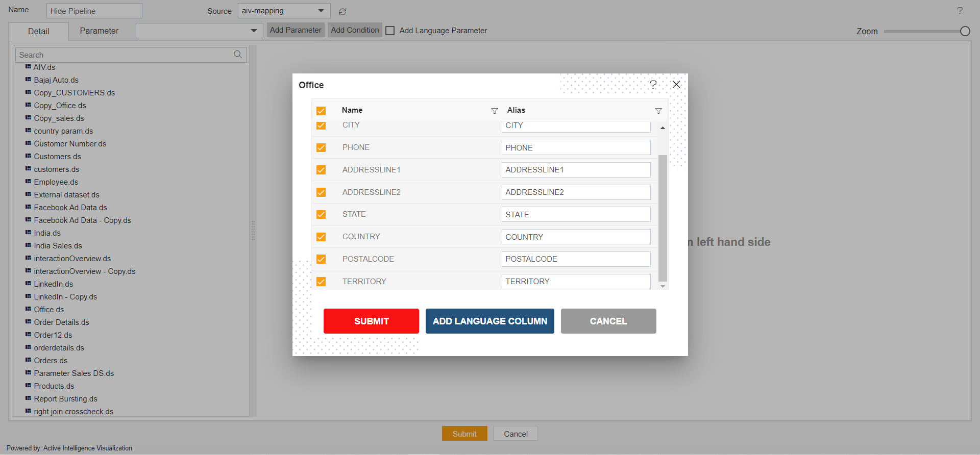The image size is (980, 455).
Task: Edit the STATE alias field
Action: pos(576,214)
